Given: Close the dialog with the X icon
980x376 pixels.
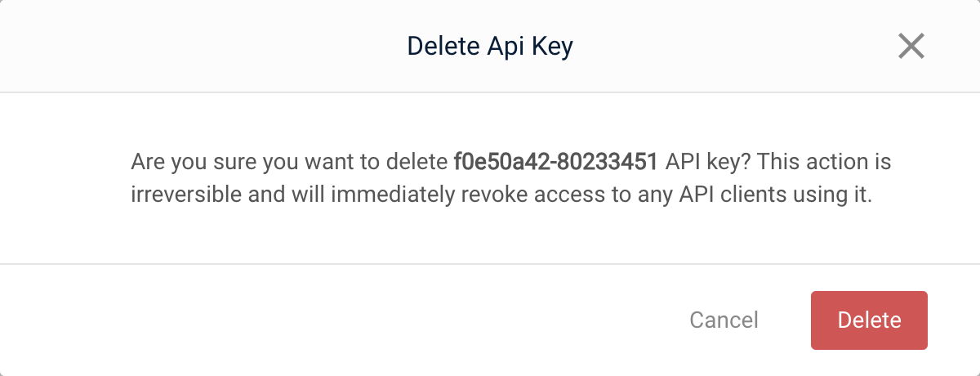Looking at the screenshot, I should click(911, 46).
